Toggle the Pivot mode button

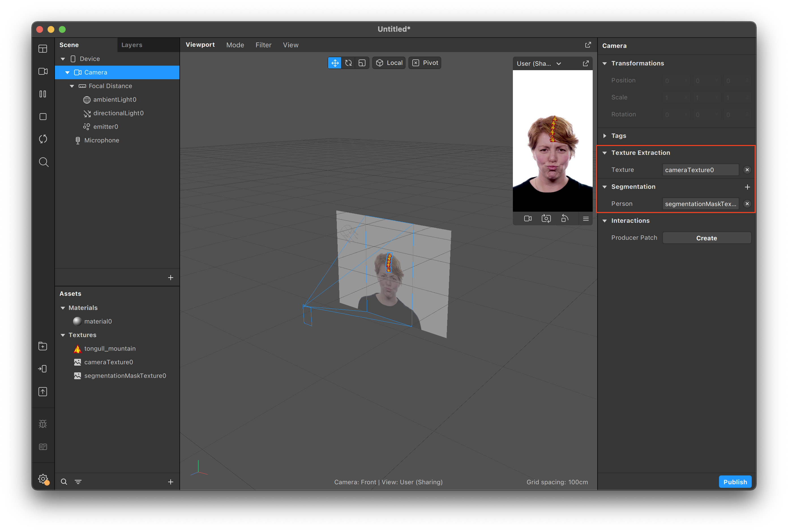425,63
